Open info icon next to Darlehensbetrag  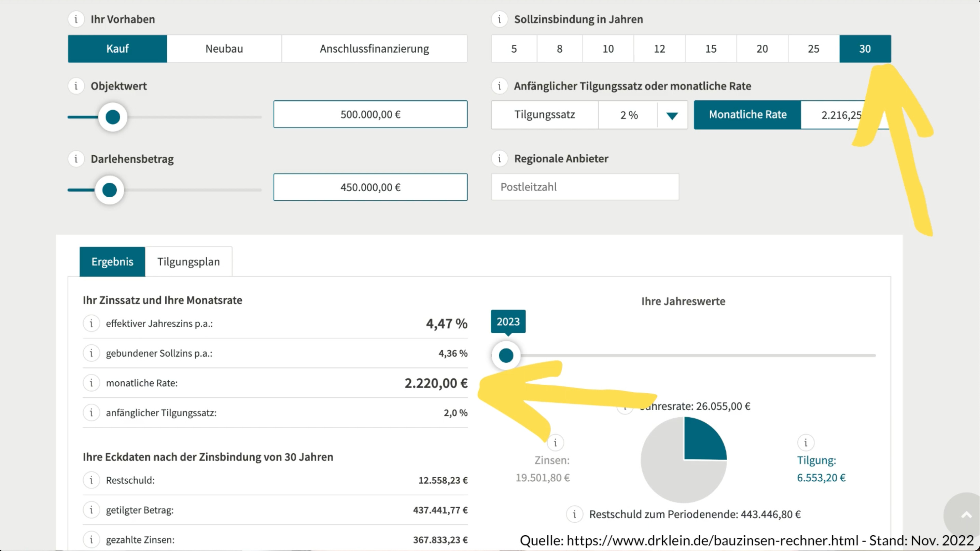coord(76,158)
